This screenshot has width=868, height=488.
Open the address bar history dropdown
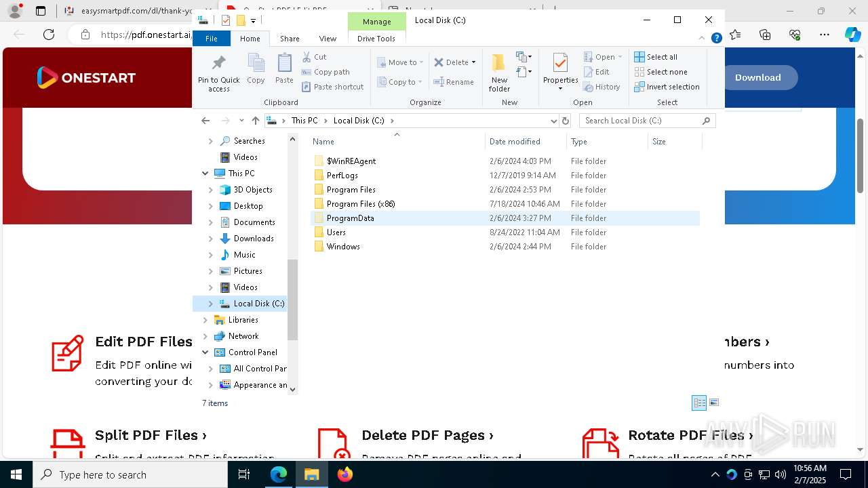(x=554, y=121)
